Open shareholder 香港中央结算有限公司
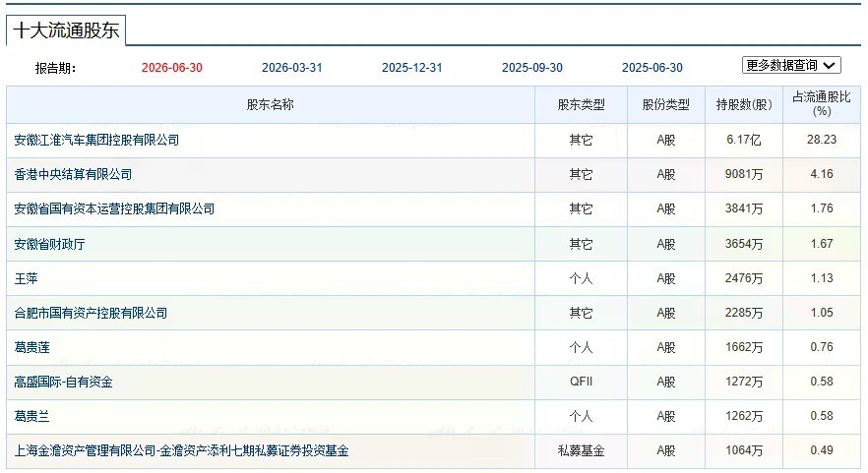Screen dimensions: 868x473 click(73, 174)
